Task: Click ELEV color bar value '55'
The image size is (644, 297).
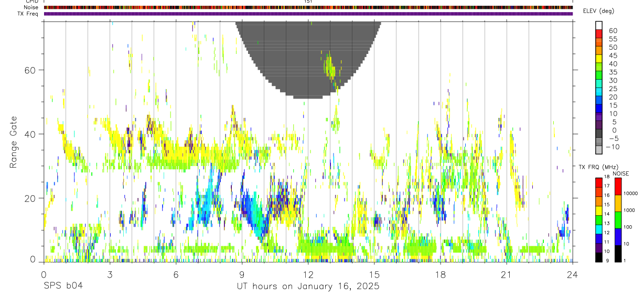Action: click(x=613, y=39)
